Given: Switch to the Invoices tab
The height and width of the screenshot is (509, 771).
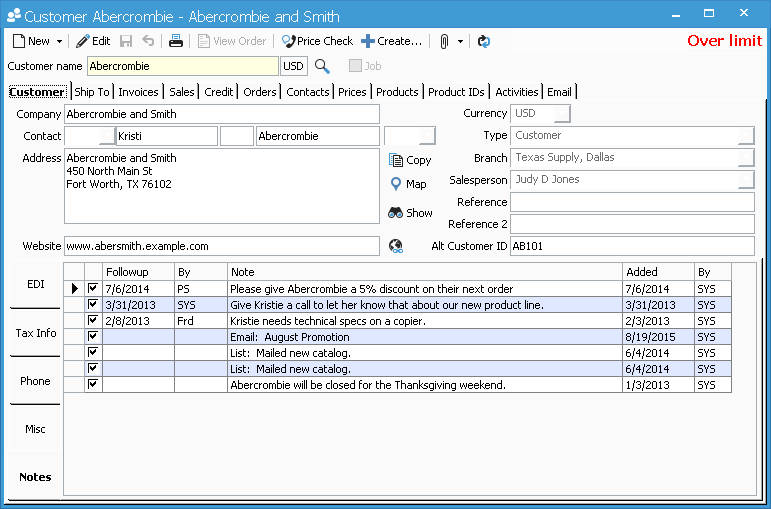Looking at the screenshot, I should coord(138,92).
